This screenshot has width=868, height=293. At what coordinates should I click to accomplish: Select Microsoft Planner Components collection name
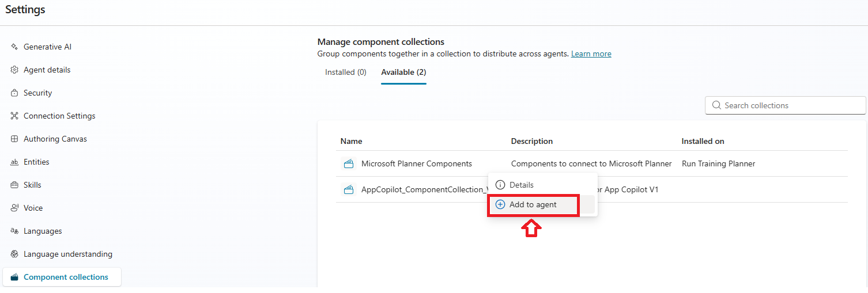(416, 163)
